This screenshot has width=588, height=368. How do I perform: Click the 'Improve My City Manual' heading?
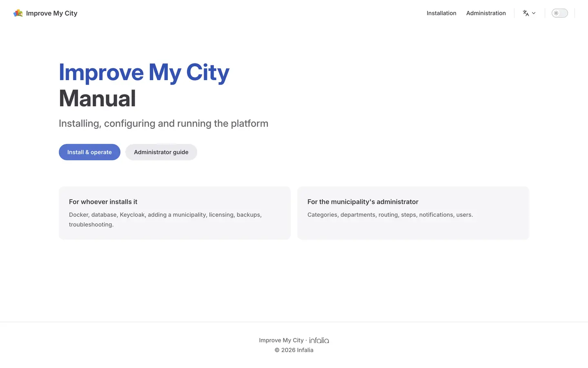click(144, 85)
